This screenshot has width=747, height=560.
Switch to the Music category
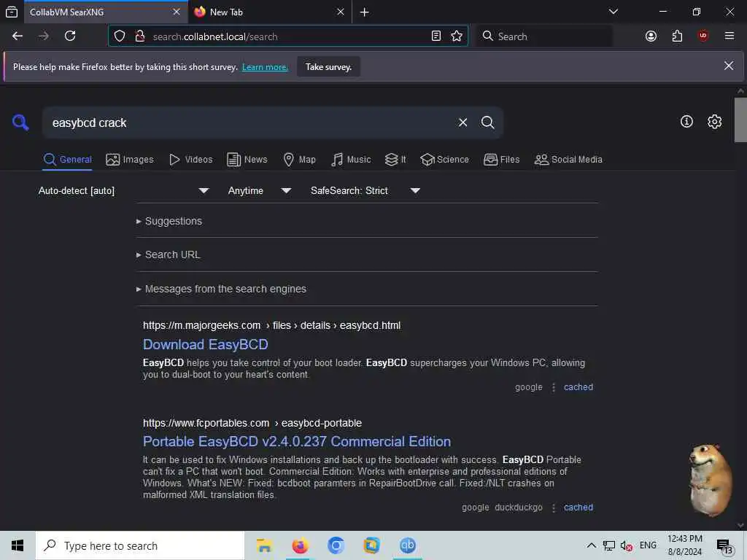(351, 160)
